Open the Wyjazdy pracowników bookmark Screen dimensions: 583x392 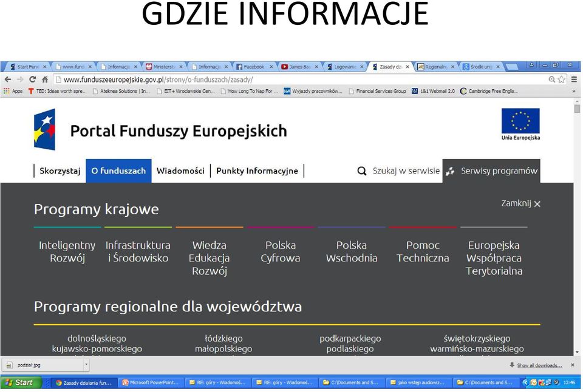coord(313,91)
